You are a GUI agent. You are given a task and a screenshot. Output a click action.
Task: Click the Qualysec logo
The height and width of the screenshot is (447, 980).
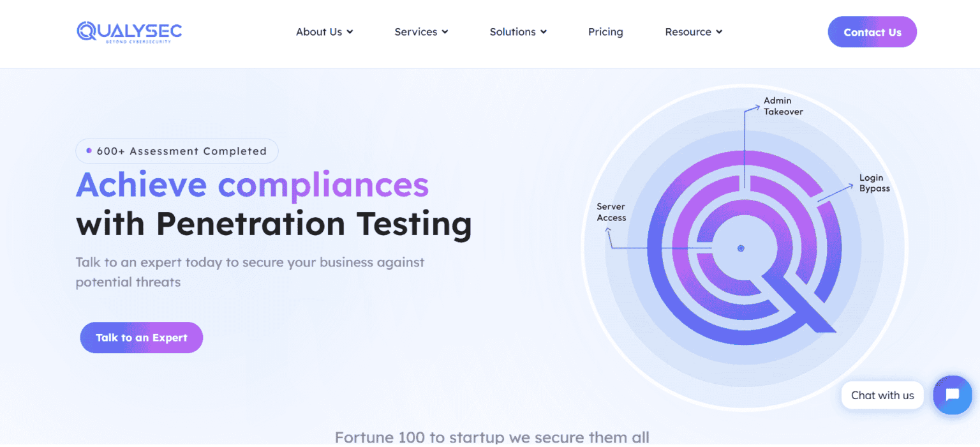(x=129, y=31)
